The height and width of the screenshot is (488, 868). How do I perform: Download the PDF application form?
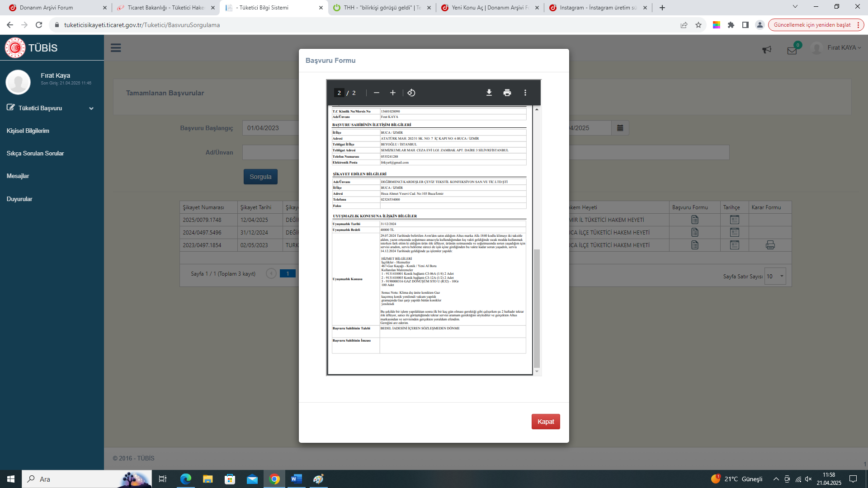489,93
